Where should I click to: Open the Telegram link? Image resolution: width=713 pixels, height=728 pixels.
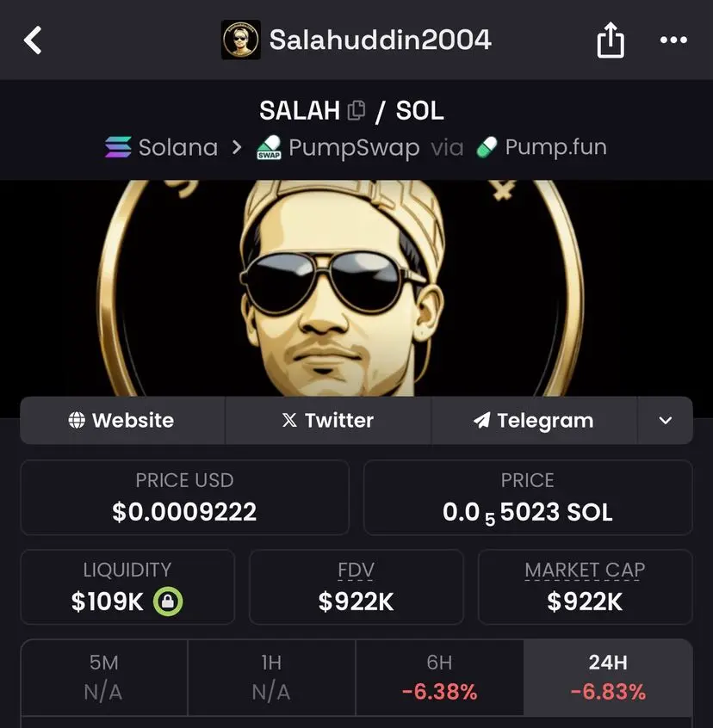pos(534,421)
